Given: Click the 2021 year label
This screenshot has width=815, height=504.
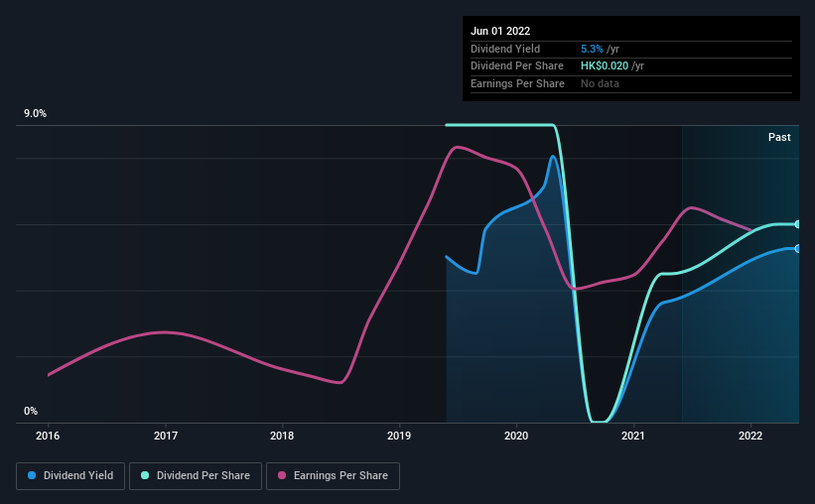Looking at the screenshot, I should click(633, 436).
